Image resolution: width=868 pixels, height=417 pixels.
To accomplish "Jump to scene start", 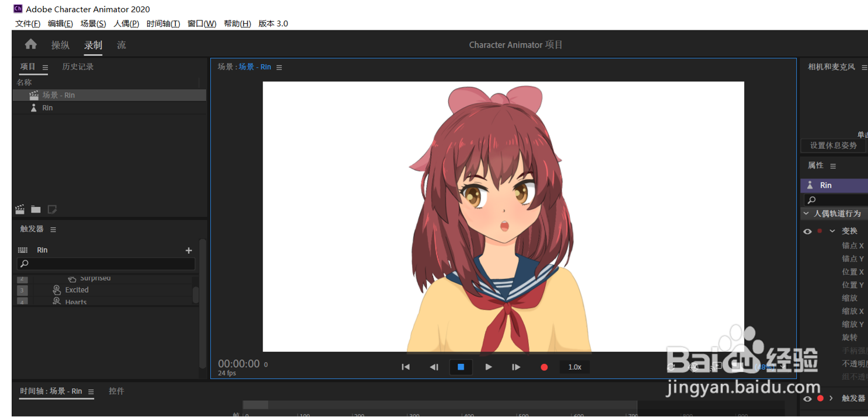I will click(406, 367).
